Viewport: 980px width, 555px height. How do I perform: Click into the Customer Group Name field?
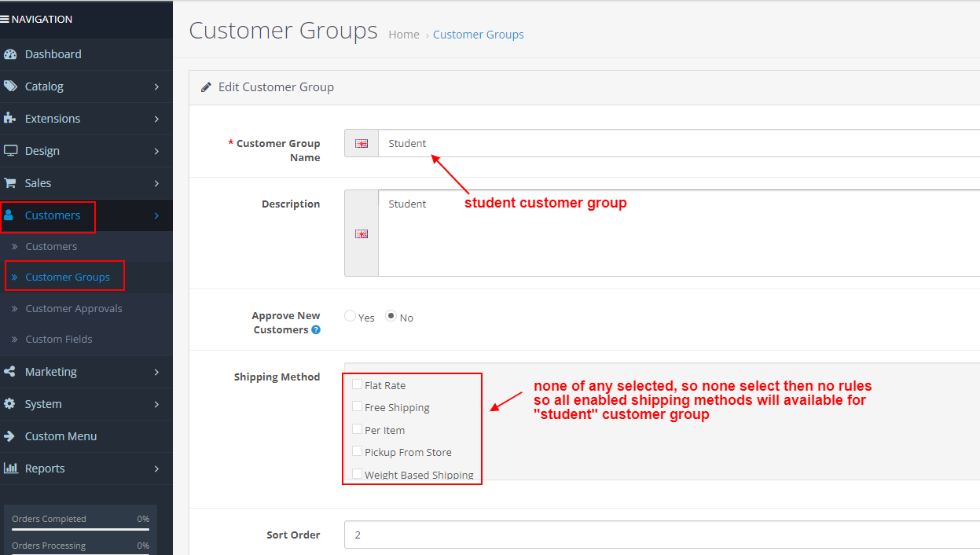click(x=679, y=143)
